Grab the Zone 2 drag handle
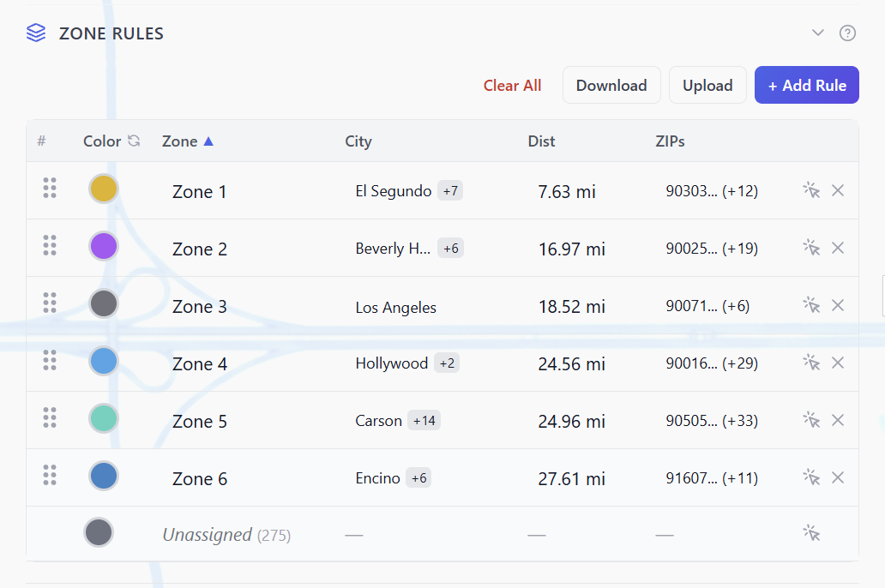 [50, 245]
